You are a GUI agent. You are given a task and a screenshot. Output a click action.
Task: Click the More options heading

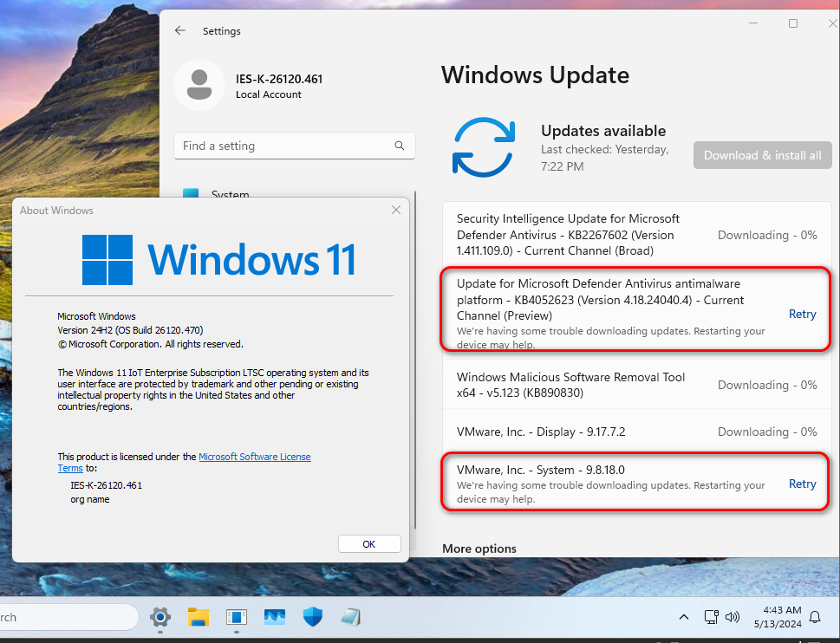[479, 549]
